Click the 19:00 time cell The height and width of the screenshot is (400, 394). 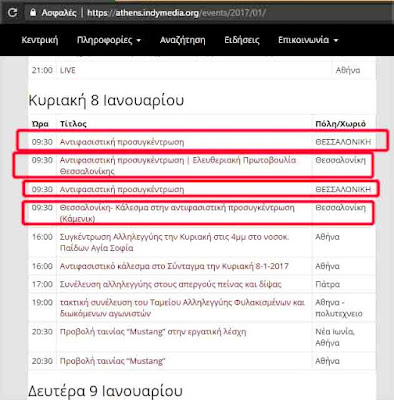(42, 302)
